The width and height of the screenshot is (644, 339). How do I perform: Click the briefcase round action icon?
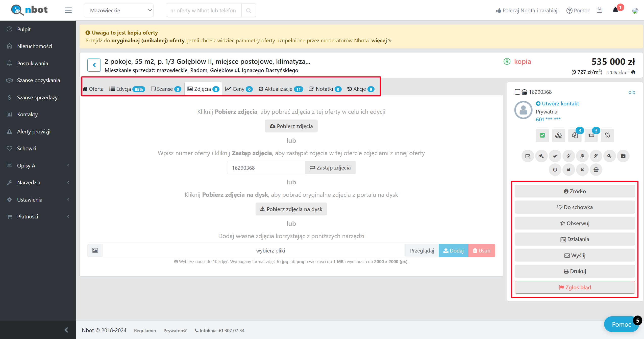point(623,156)
